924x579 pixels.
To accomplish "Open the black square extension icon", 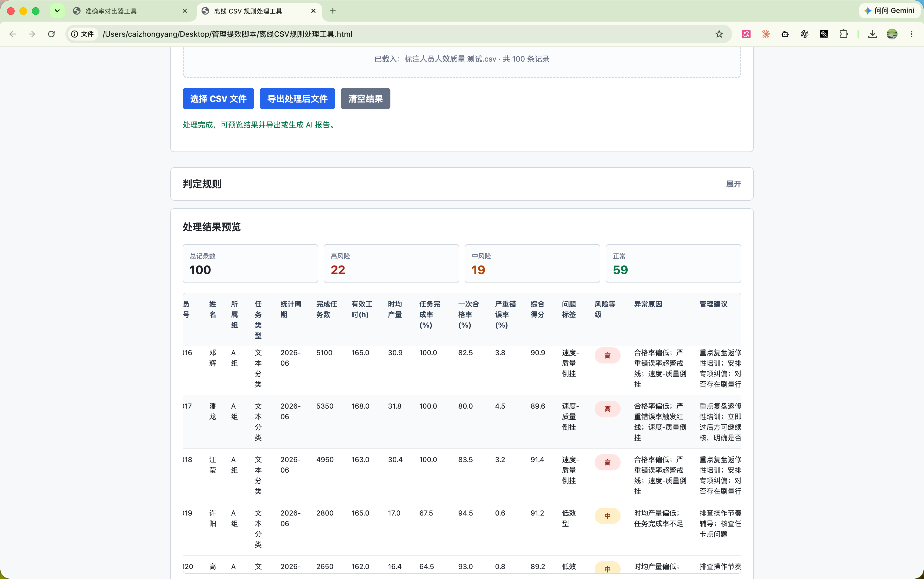I will coord(824,34).
